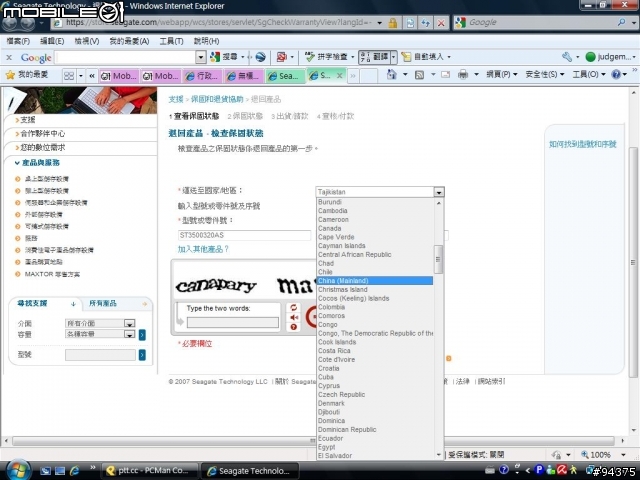Click the IE refresh page icon
This screenshot has width=640, height=480.
click(x=425, y=23)
